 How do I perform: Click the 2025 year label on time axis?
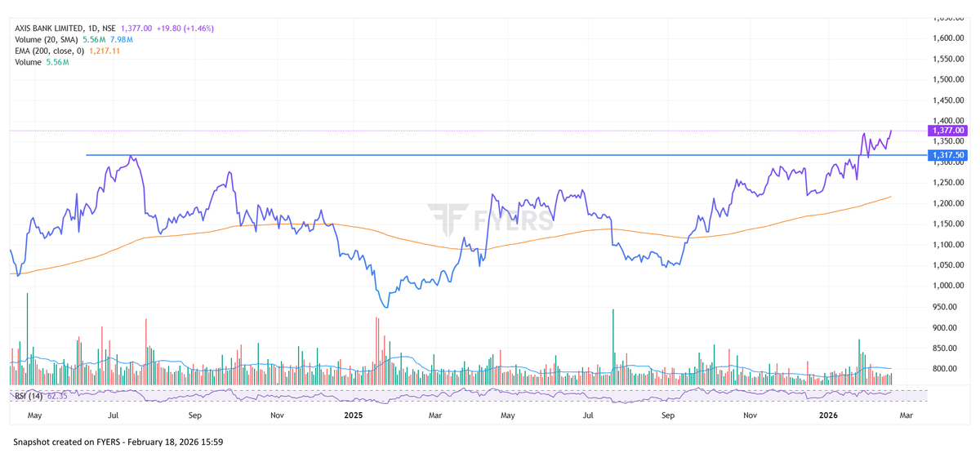[354, 415]
